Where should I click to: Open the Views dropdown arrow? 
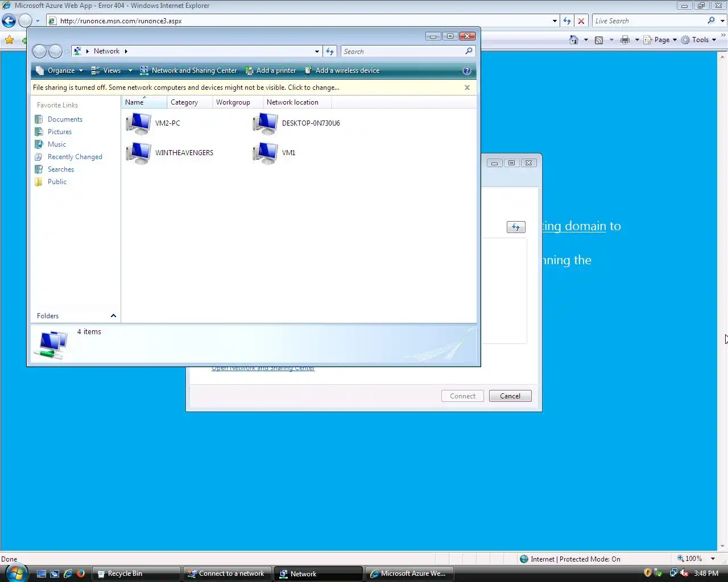coord(130,70)
